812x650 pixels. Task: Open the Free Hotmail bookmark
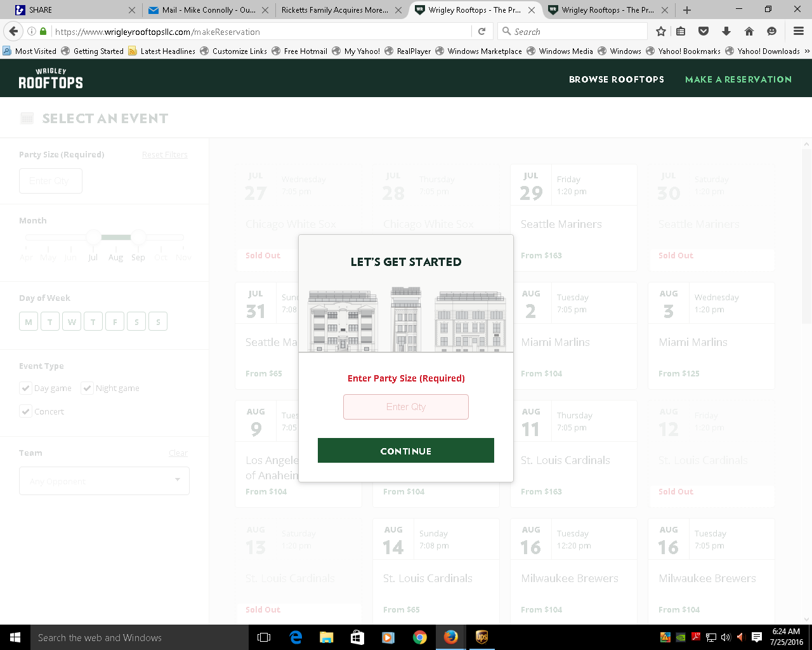pos(299,51)
